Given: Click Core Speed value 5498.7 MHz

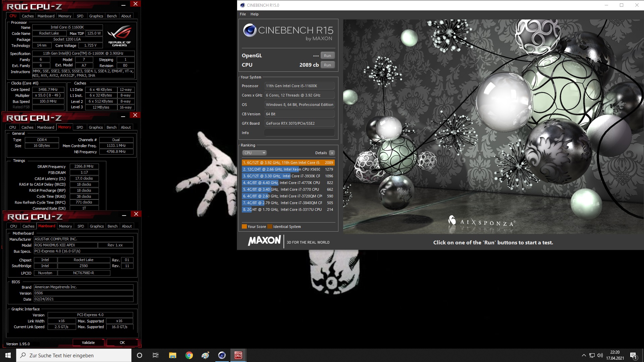Looking at the screenshot, I should pyautogui.click(x=48, y=89).
